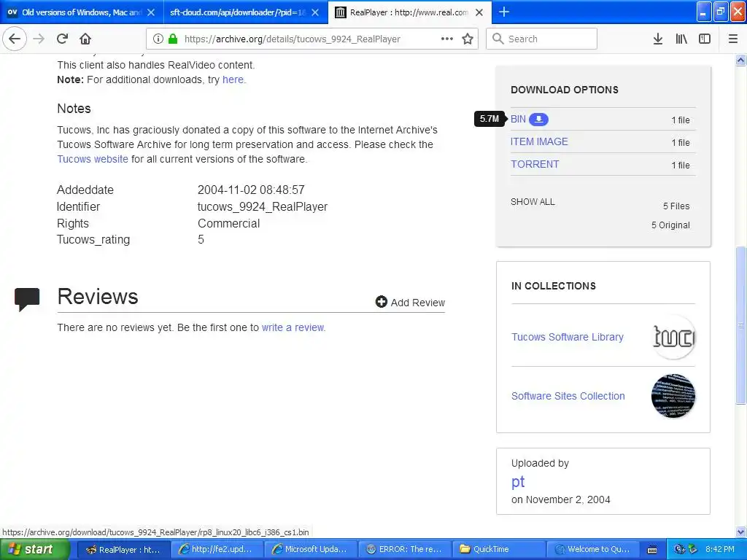Open the Downloads arrow in toolbar
Screen dimensions: 747x560
(658, 39)
